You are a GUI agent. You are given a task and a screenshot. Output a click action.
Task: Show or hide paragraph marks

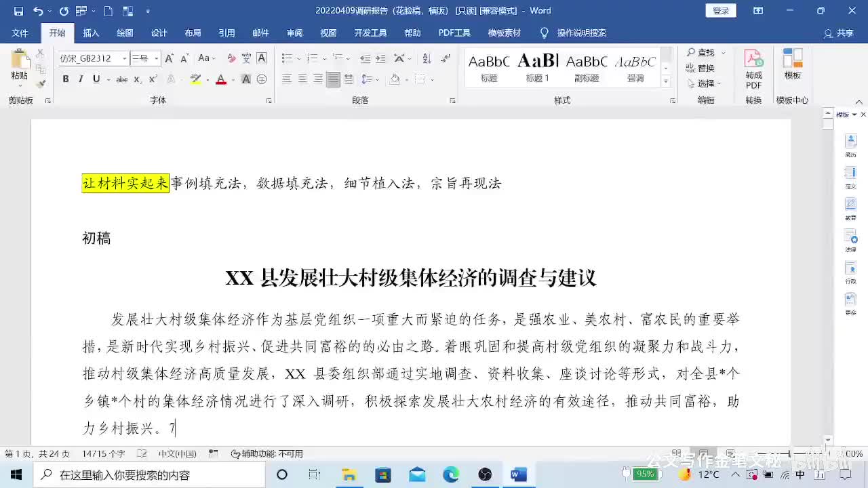click(x=444, y=58)
